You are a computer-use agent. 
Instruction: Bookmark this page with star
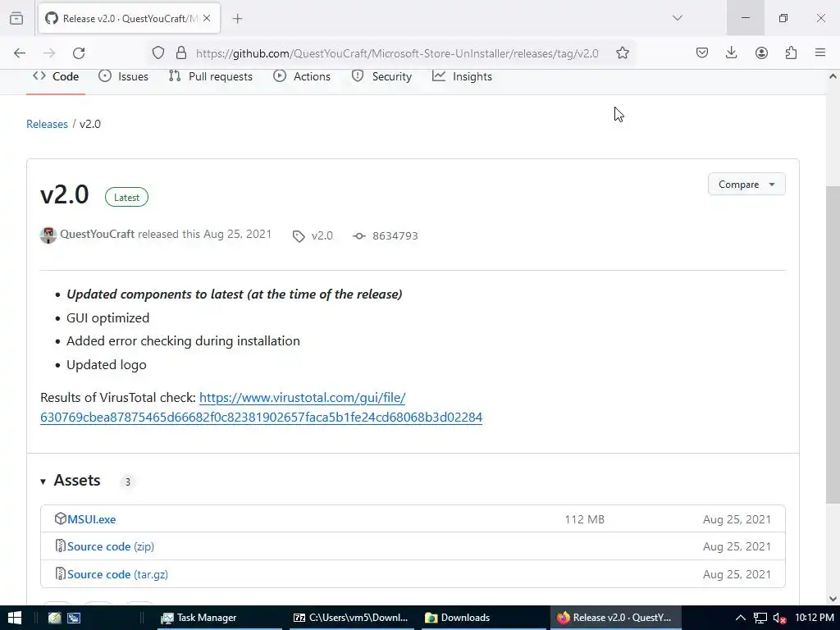click(622, 53)
